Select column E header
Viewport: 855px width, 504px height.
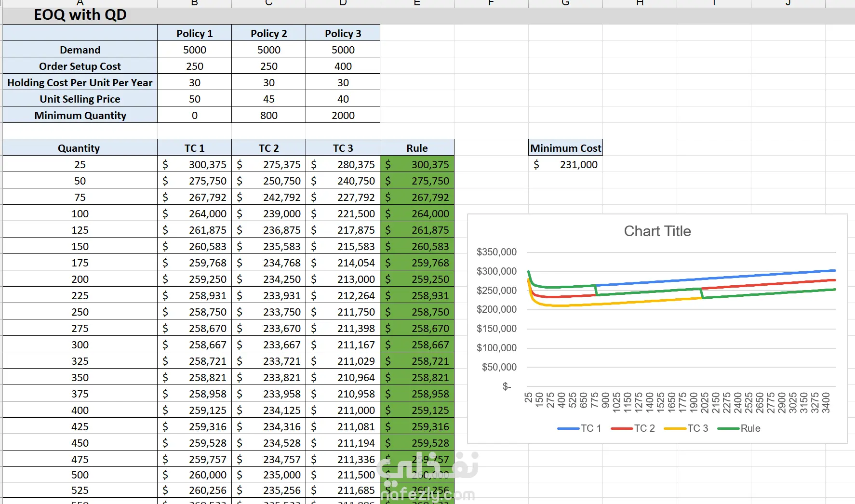pos(417,3)
